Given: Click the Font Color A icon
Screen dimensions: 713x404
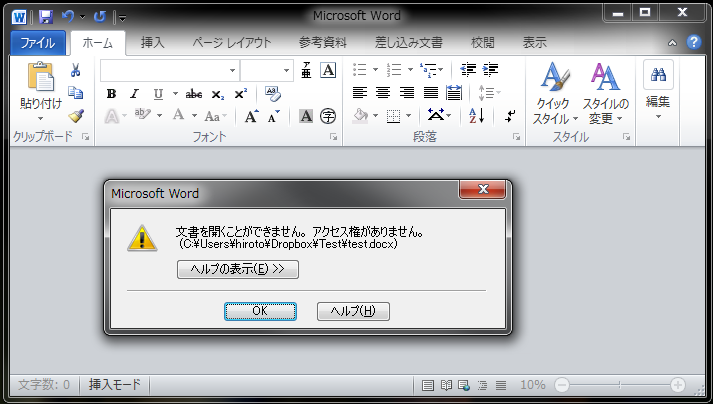Looking at the screenshot, I should (179, 116).
